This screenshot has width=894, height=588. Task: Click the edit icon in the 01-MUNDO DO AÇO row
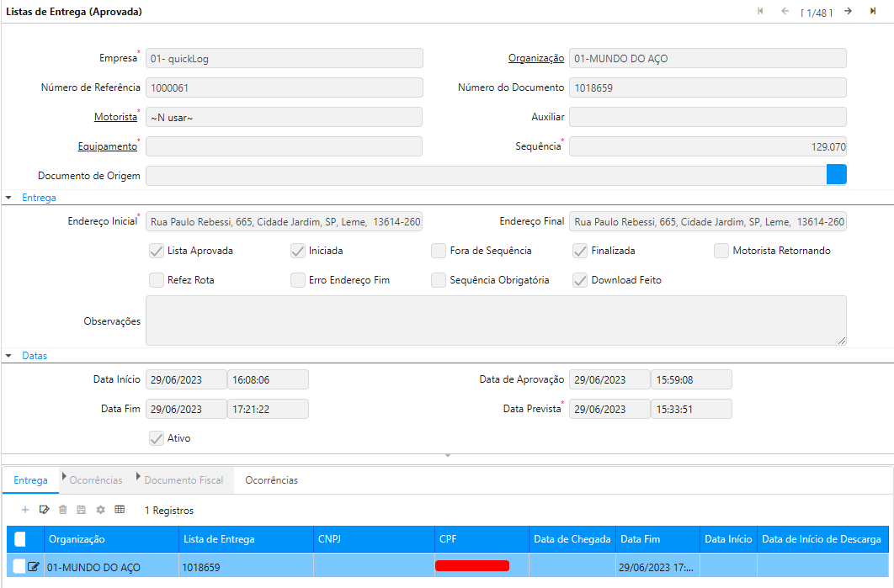pyautogui.click(x=34, y=567)
